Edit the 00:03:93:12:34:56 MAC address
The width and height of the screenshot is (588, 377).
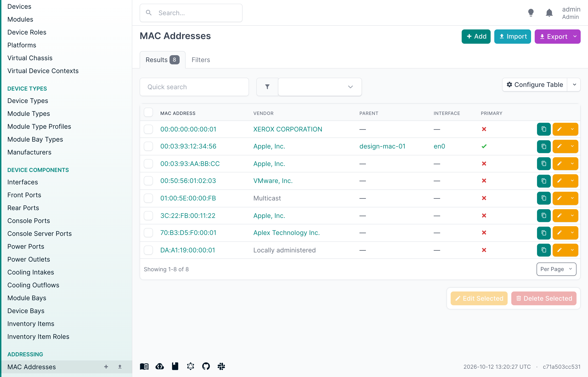pyautogui.click(x=559, y=146)
